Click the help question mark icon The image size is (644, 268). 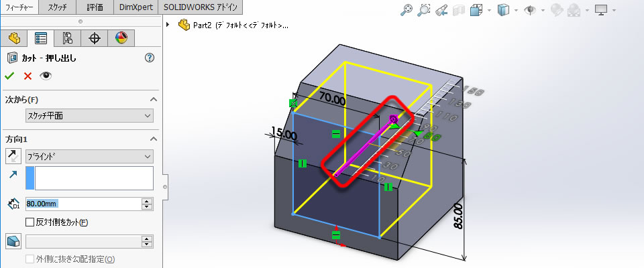[150, 58]
